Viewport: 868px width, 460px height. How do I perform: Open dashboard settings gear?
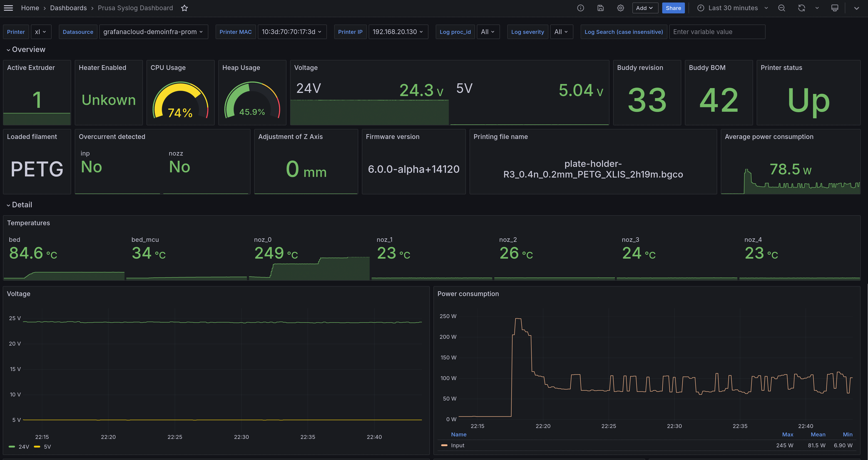coord(620,8)
